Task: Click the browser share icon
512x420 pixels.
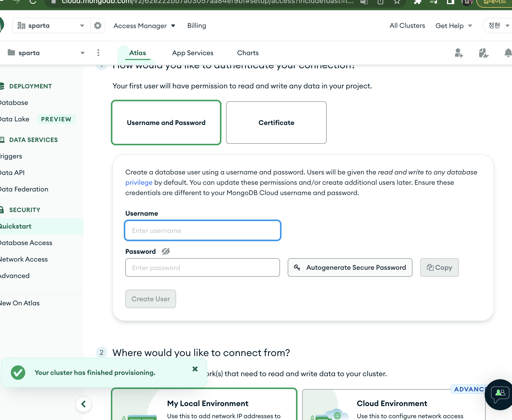Action: pyautogui.click(x=381, y=2)
